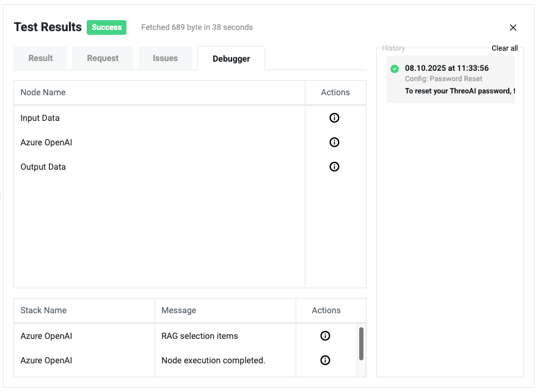Inspect the Output Data node details

[x=334, y=166]
